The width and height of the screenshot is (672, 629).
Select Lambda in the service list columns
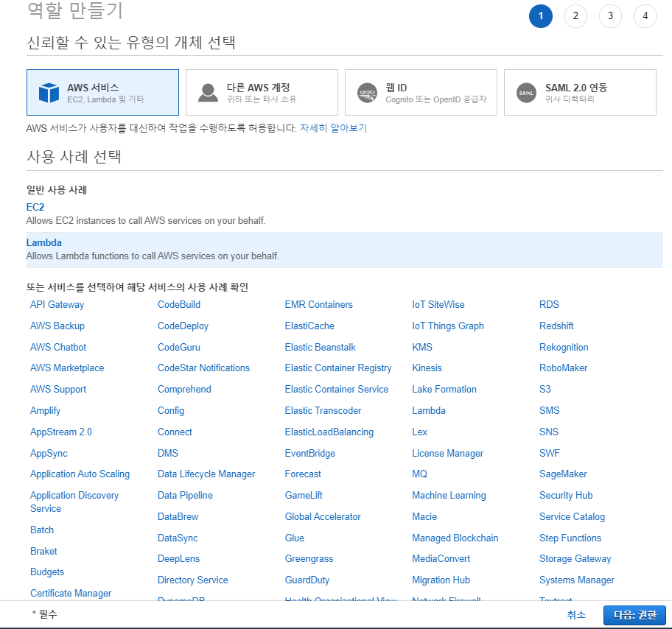[429, 410]
